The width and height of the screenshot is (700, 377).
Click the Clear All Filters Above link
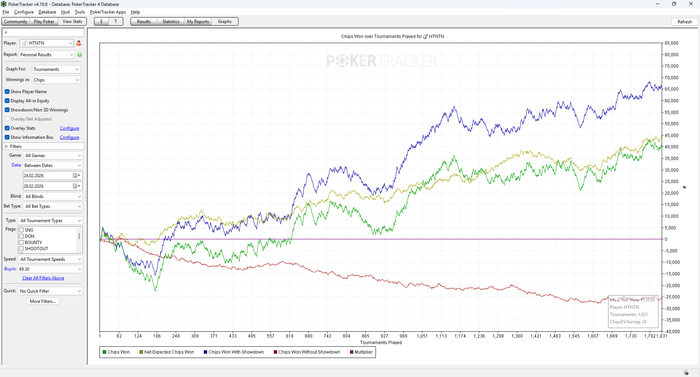43,278
